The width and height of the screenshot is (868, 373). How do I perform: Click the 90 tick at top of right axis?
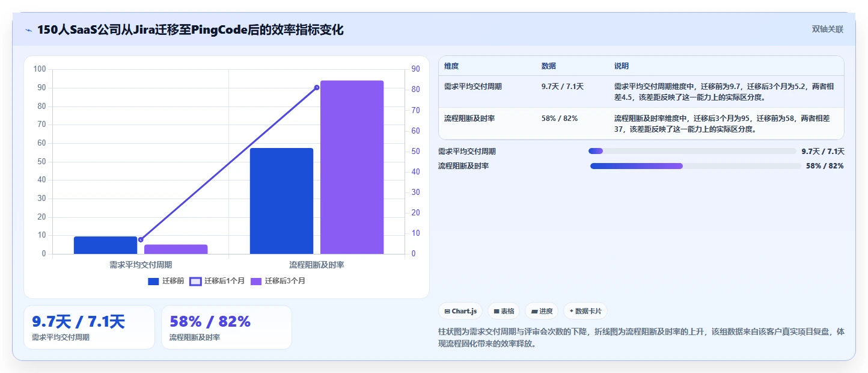click(415, 69)
